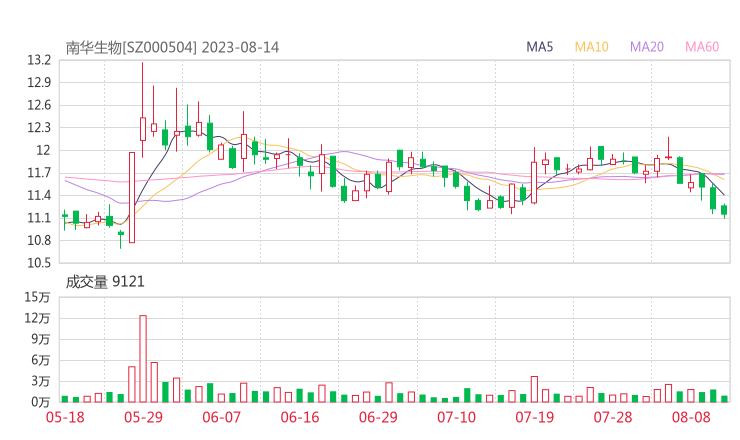Click the 06-29 date axis label
The image size is (740, 440).
[x=378, y=417]
